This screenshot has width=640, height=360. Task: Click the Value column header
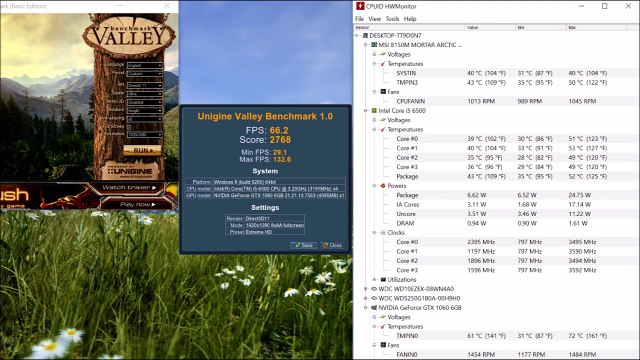point(490,27)
